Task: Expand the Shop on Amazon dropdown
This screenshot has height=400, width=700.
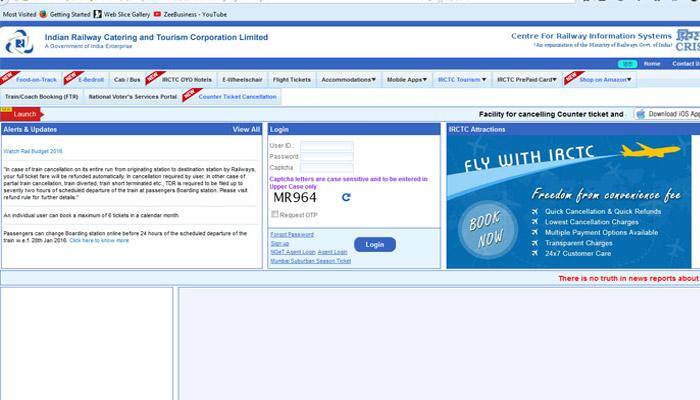Action: click(x=605, y=79)
